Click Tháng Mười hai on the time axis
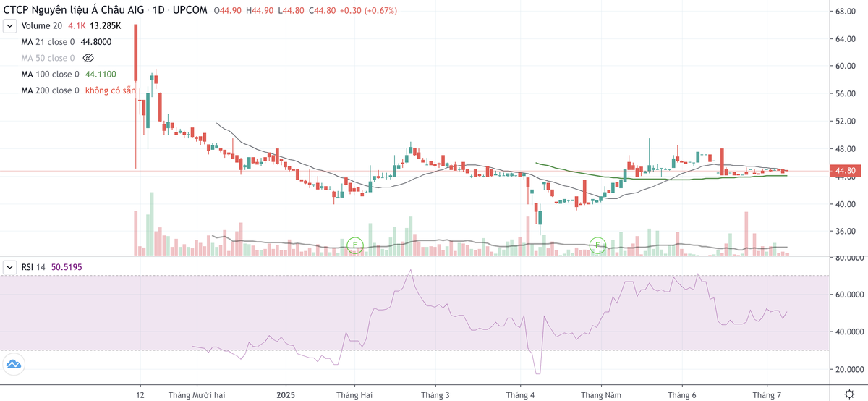 [x=197, y=395]
